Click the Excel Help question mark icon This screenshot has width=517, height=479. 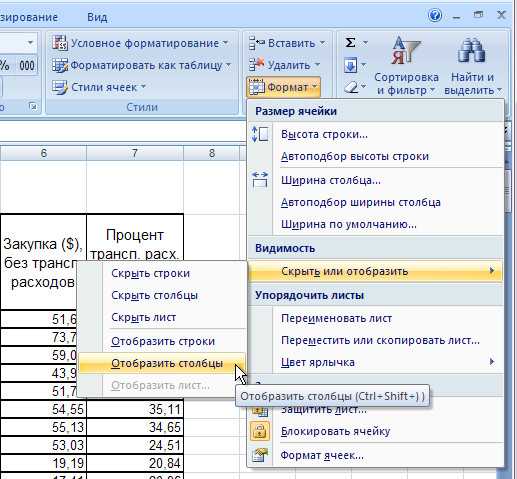pos(435,15)
